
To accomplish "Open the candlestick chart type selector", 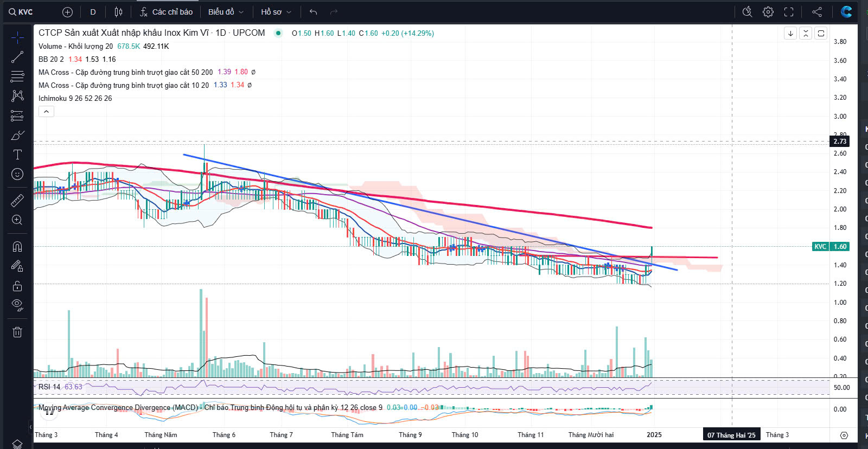I will pos(118,12).
